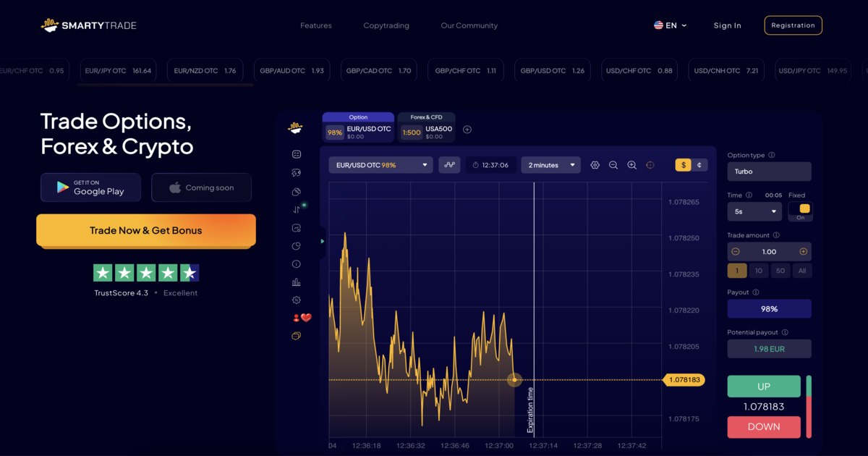
Task: Zoom in on the price chart
Action: [631, 164]
